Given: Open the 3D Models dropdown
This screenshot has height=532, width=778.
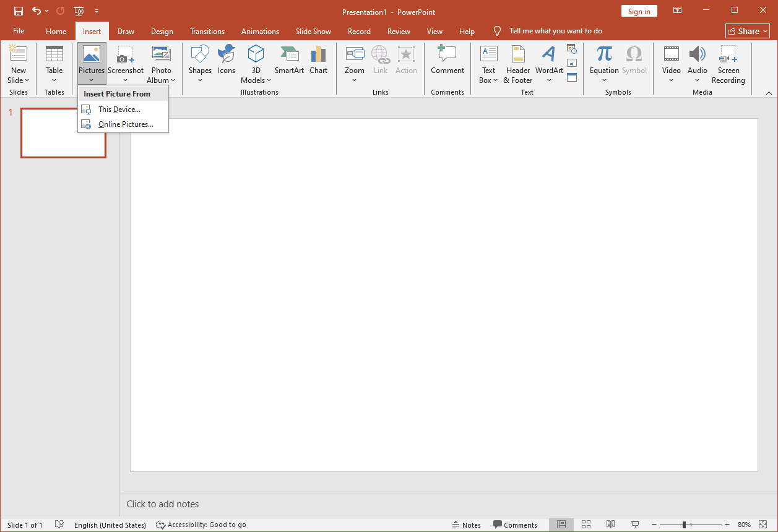Looking at the screenshot, I should pos(256,80).
